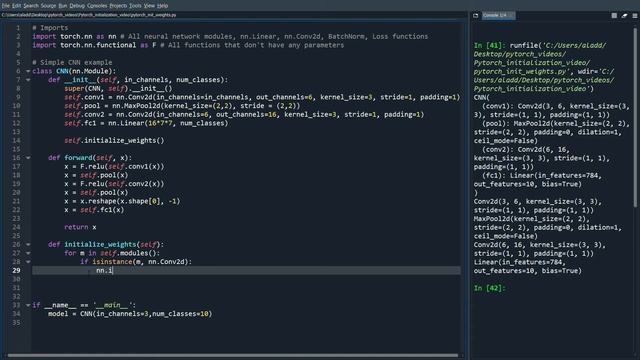640x360 pixels.
Task: Open the Help menu
Action: click(x=162, y=6)
